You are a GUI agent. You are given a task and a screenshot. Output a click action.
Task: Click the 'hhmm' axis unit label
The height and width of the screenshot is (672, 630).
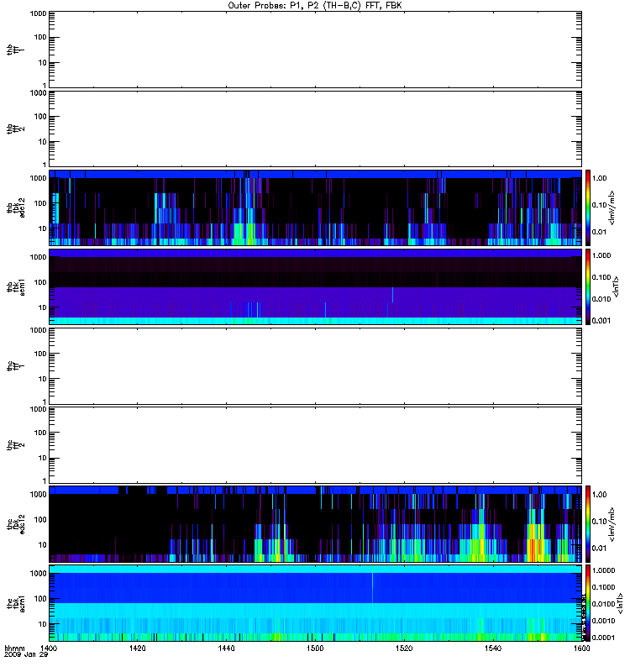coord(14,648)
